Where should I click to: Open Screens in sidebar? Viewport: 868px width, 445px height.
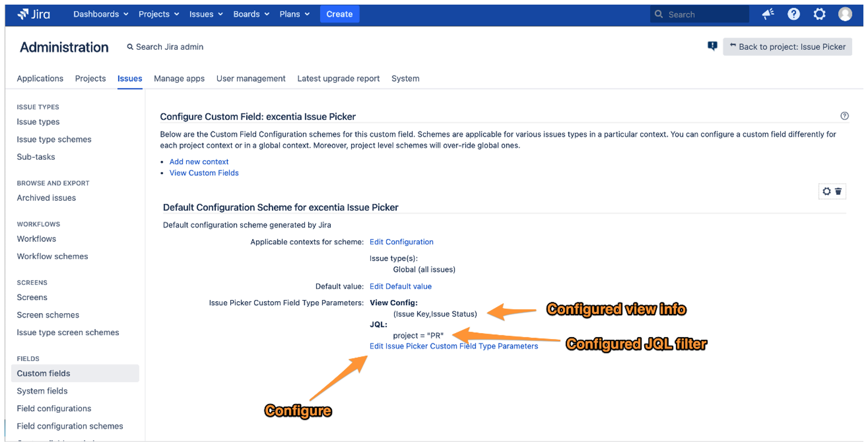[x=32, y=298]
